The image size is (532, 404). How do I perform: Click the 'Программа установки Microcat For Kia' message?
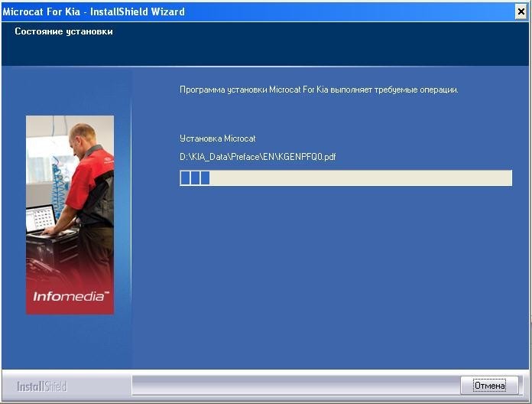point(319,90)
